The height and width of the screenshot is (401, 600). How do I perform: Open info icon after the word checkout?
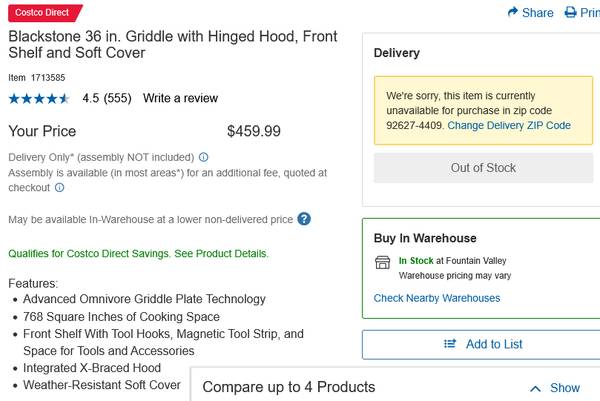click(59, 187)
